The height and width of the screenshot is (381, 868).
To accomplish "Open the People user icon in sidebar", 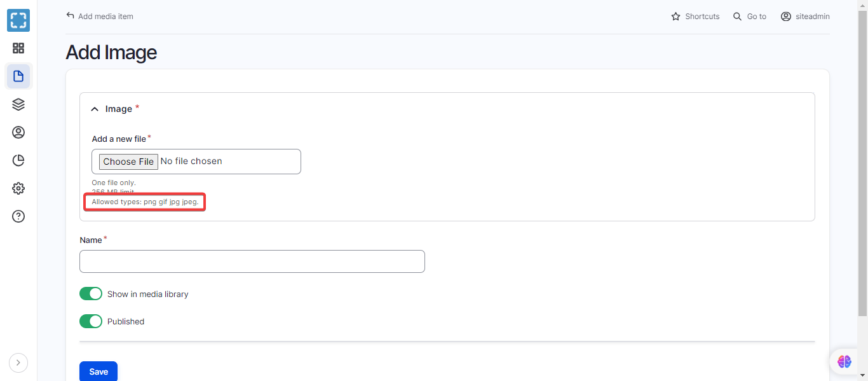I will 18,132.
